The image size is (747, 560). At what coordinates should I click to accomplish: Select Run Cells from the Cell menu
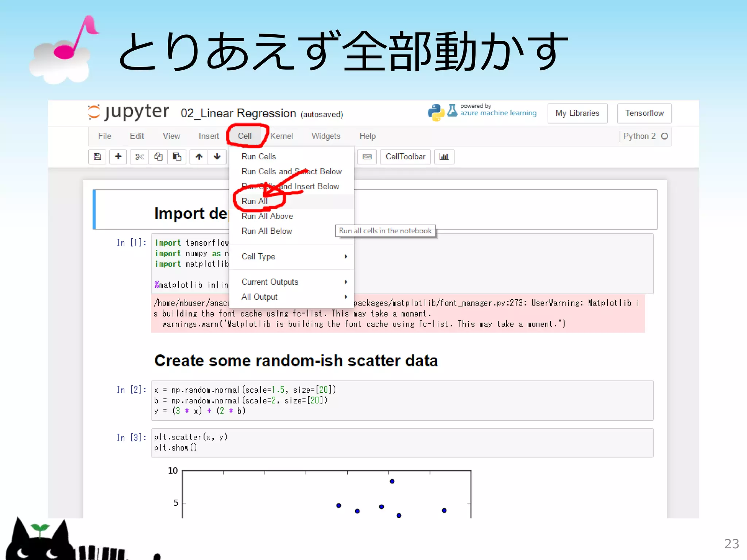point(291,156)
